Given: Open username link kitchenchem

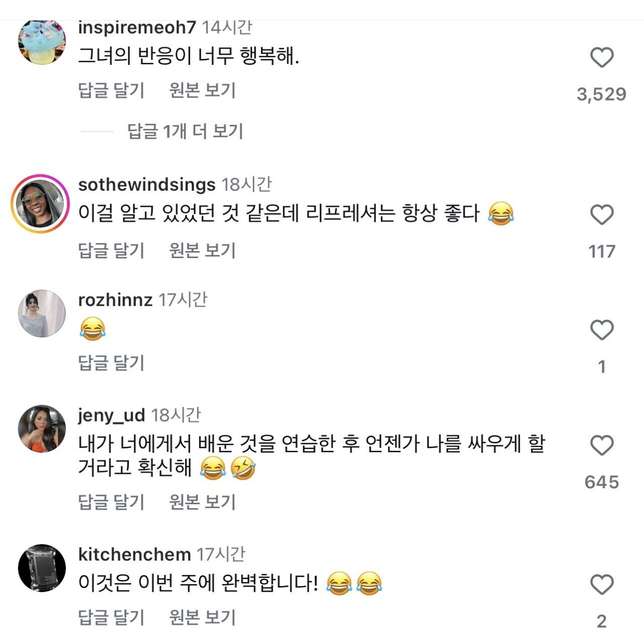Looking at the screenshot, I should [x=134, y=554].
